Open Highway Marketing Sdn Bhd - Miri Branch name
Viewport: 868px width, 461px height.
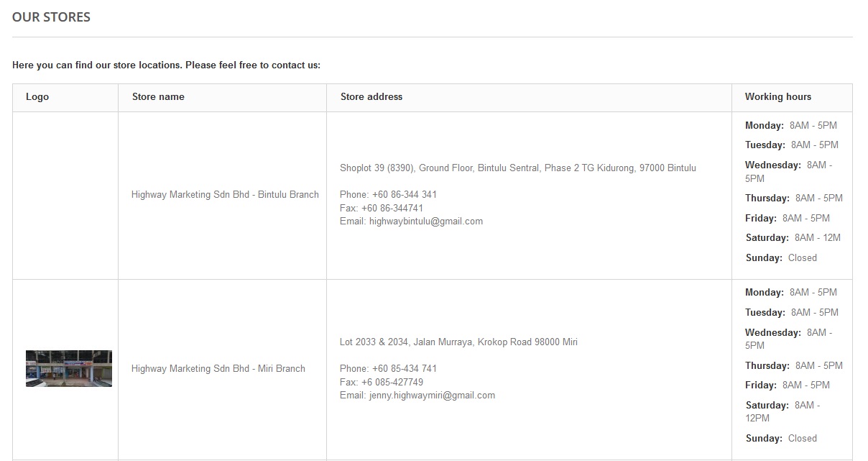tap(218, 368)
